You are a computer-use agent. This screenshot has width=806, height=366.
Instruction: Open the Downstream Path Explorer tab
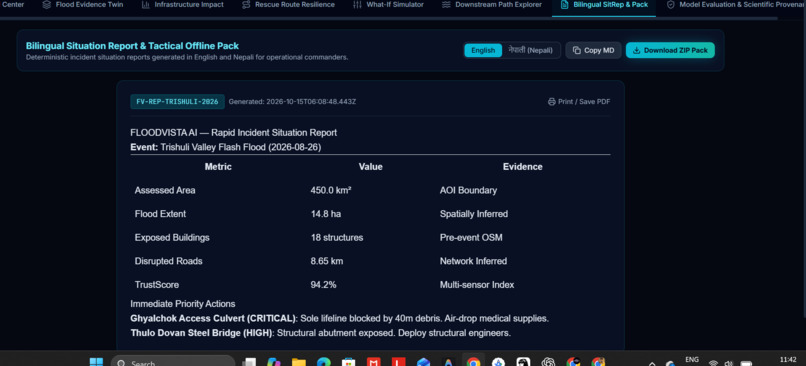(x=491, y=5)
